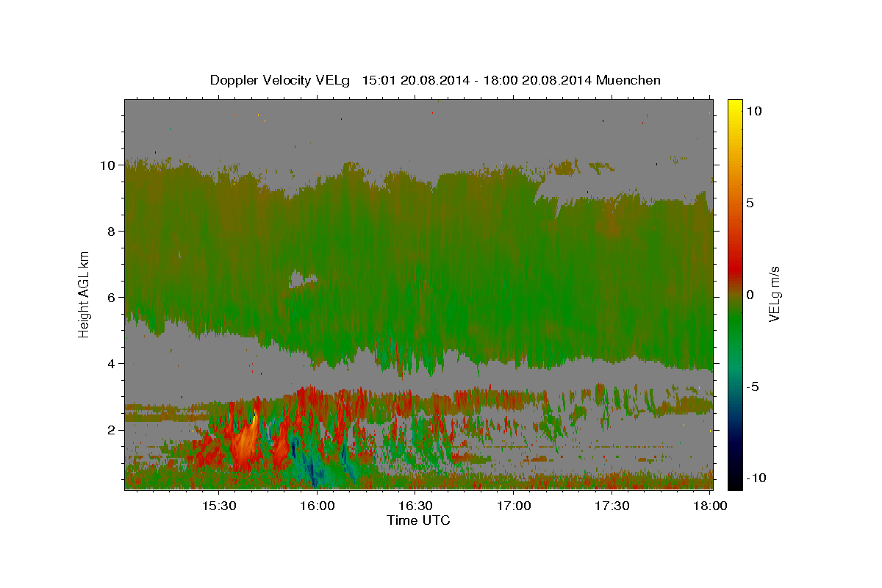The image size is (882, 588).
Task: Click the "VELg m/s" colorbar label
Action: tap(774, 295)
